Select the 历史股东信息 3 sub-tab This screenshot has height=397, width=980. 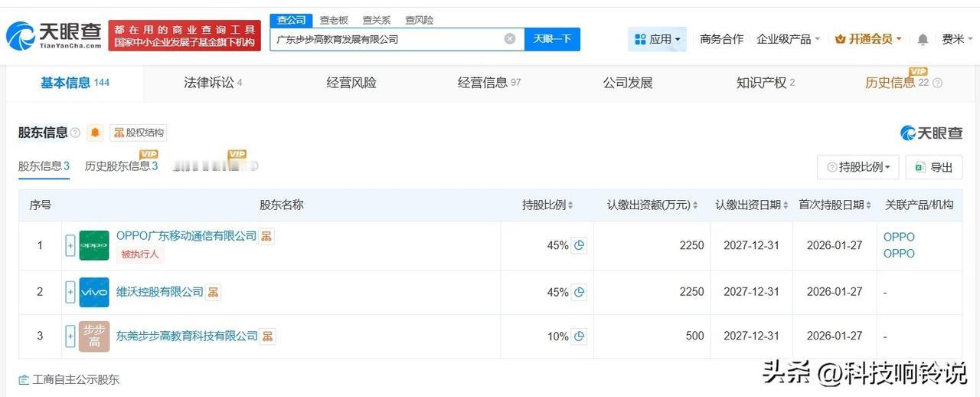(x=121, y=166)
